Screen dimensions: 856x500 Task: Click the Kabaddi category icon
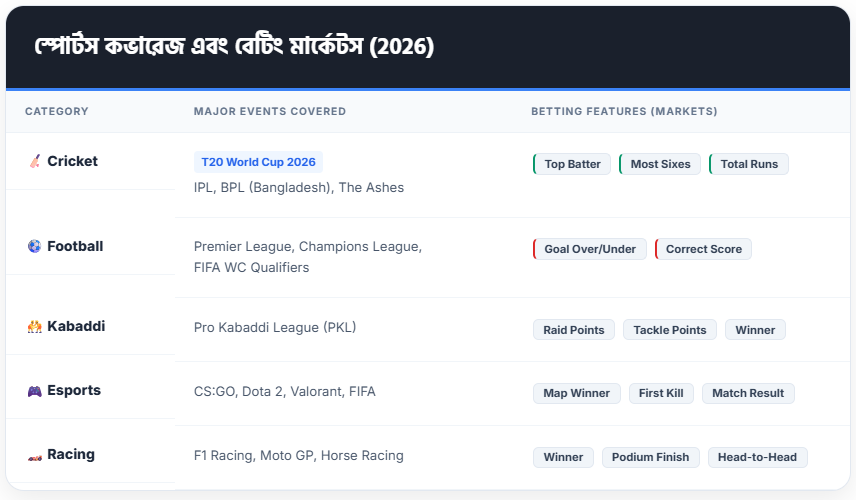34,327
